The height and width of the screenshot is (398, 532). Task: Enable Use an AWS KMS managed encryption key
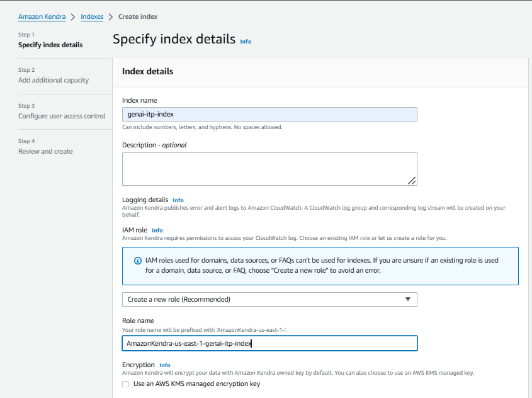126,384
